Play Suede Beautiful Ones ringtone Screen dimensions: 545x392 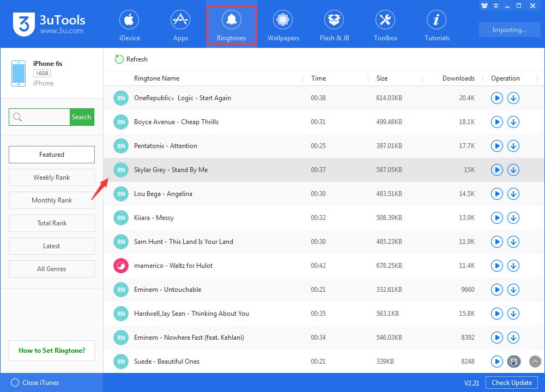coord(496,362)
